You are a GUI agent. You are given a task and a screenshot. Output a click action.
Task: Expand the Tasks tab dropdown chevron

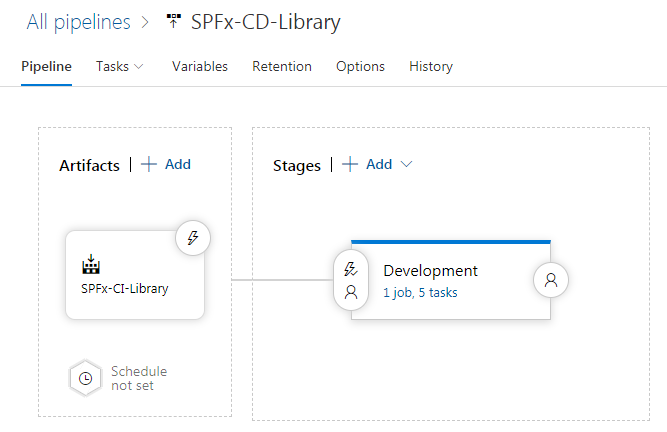(x=139, y=66)
